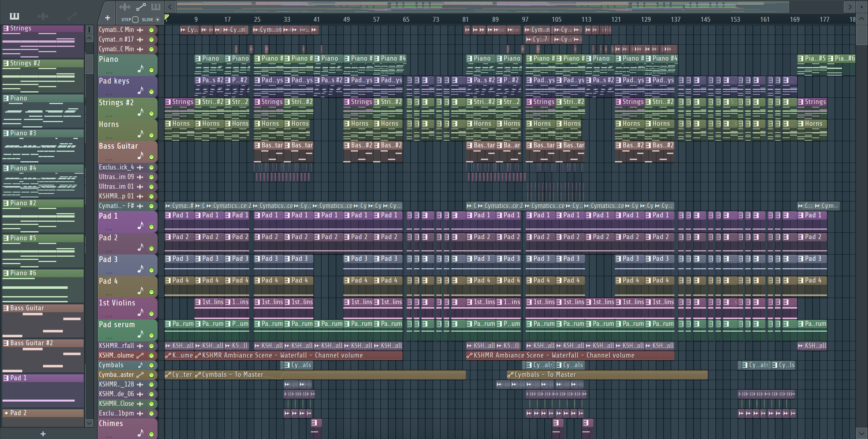Click automation icon on Cymba..aster track
The height and width of the screenshot is (439, 868).
(x=140, y=374)
